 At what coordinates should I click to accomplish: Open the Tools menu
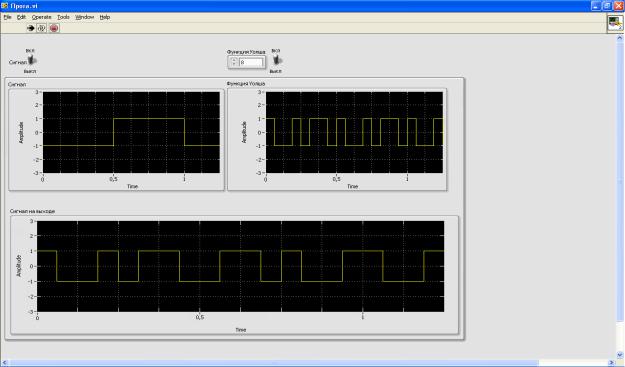[x=63, y=17]
